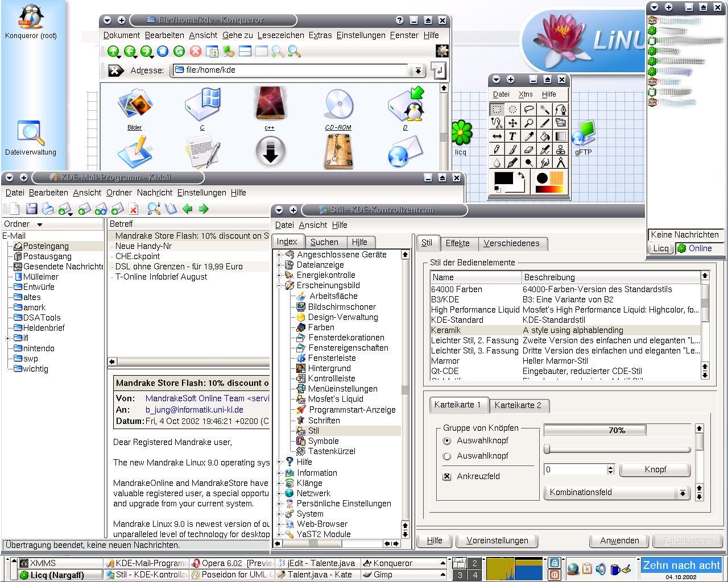Screen dimensions: 728x582
Task: Open the Bilder folder in Konqueror
Action: (x=135, y=109)
